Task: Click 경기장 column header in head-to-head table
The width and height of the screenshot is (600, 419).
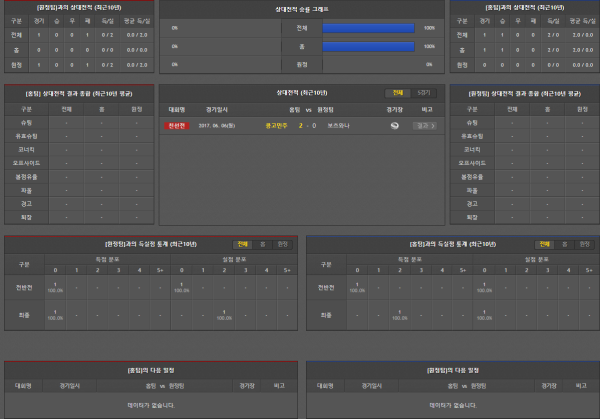Action: pos(394,107)
